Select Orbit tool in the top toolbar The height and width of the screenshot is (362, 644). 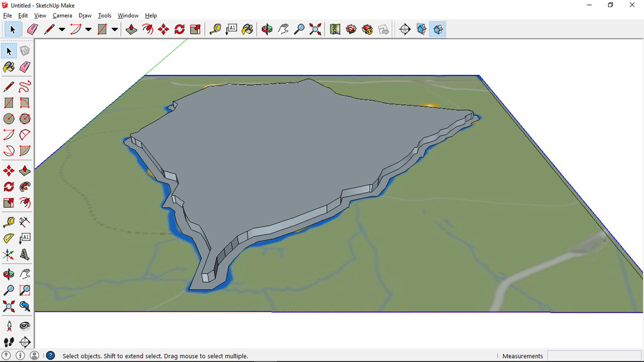(x=267, y=29)
